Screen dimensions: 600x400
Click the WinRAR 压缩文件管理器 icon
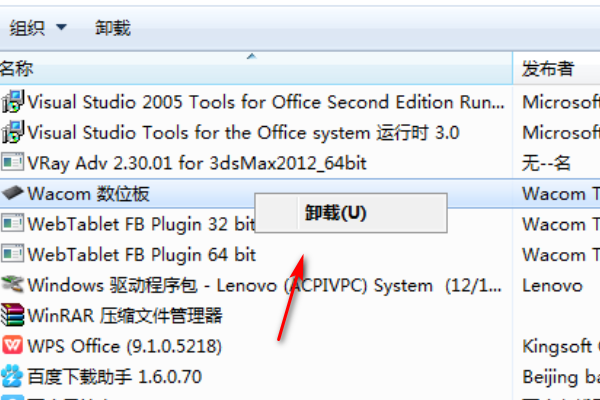coord(13,316)
